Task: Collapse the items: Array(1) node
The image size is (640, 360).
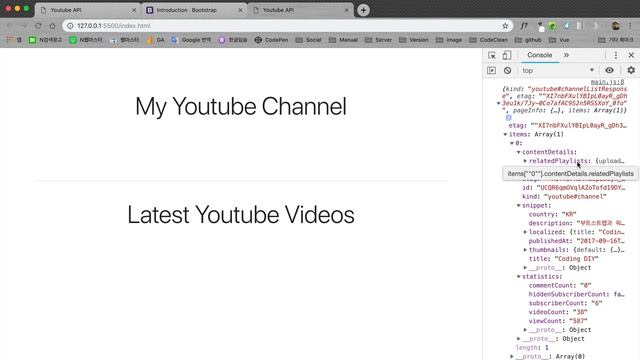Action: 505,134
